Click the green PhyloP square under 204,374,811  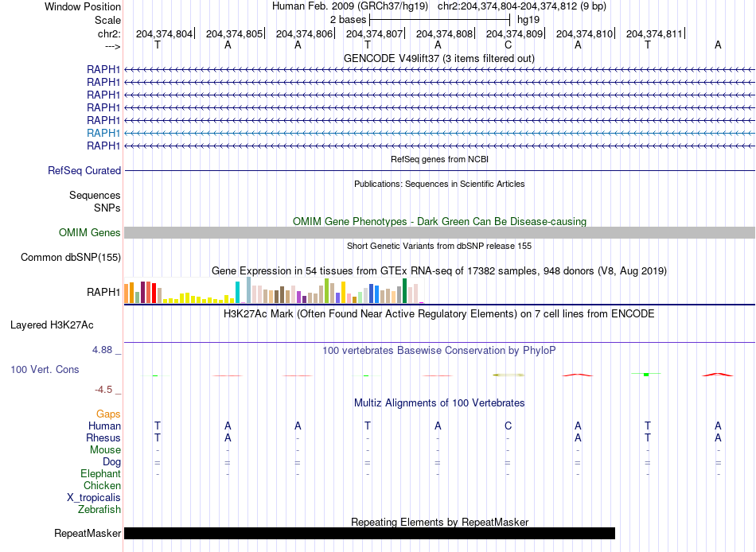pyautogui.click(x=646, y=374)
